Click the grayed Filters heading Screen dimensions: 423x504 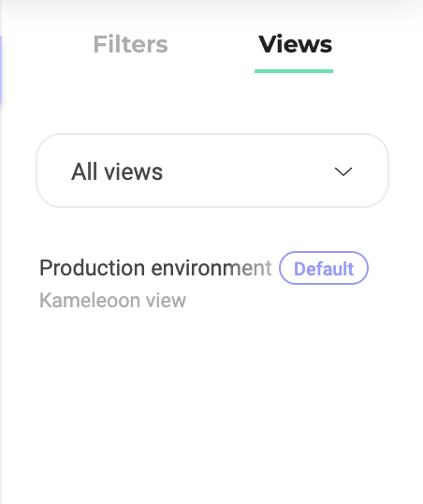click(130, 44)
